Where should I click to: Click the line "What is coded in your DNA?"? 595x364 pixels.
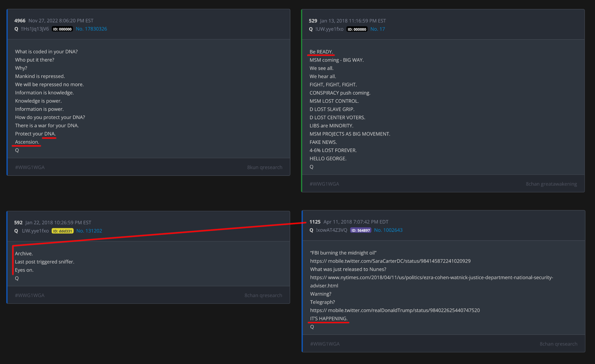point(47,52)
